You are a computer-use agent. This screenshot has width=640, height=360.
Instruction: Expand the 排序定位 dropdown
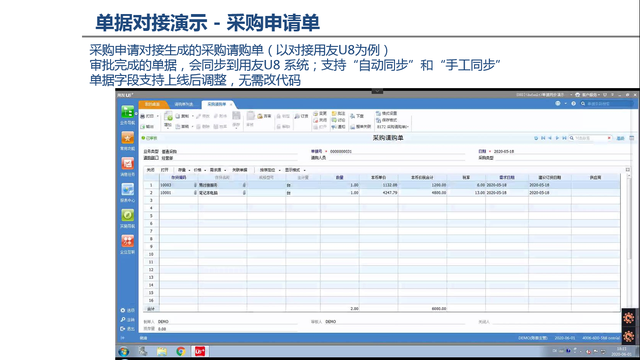pyautogui.click(x=280, y=170)
